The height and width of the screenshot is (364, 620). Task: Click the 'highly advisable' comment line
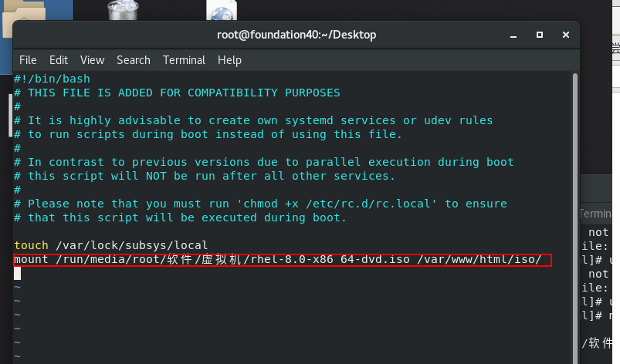253,120
